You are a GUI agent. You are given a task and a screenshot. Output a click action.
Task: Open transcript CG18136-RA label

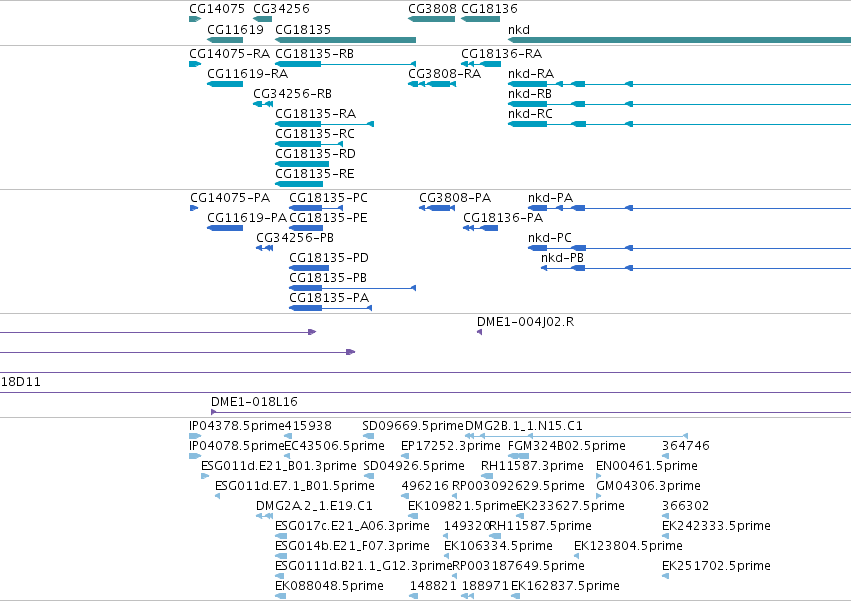pos(501,54)
